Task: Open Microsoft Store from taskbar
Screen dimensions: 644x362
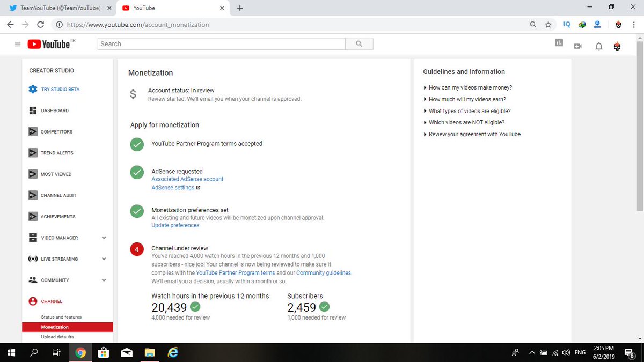Action: point(104,353)
